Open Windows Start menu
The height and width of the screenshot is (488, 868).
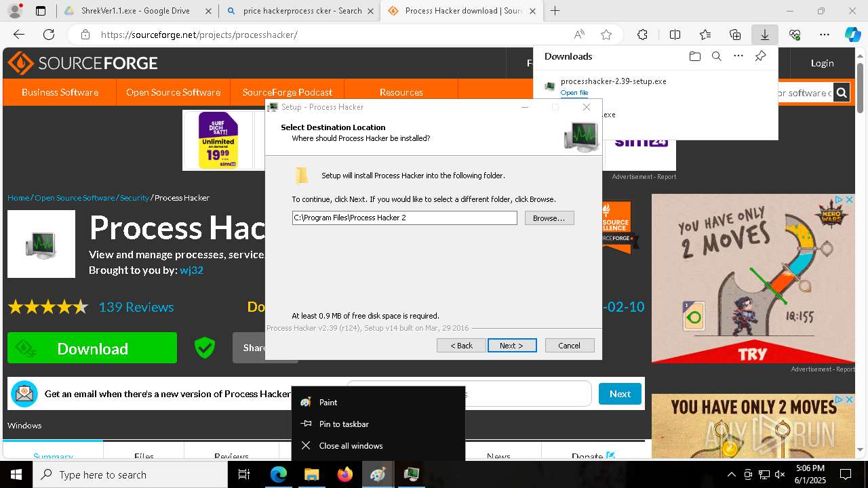(x=16, y=474)
